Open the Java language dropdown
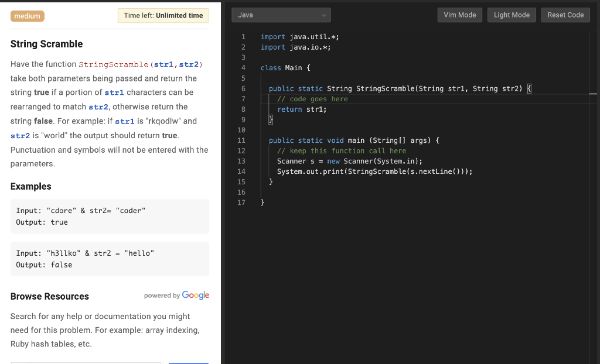The image size is (600, 364). (281, 15)
